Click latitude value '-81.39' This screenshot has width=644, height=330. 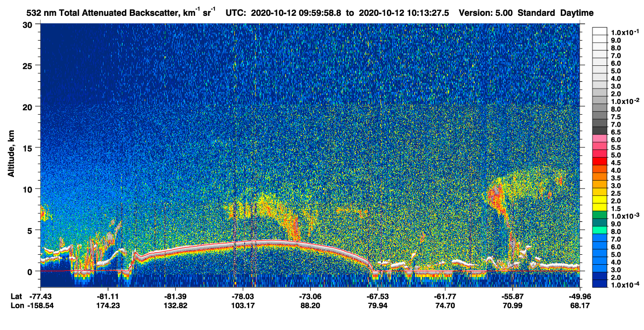[175, 296]
